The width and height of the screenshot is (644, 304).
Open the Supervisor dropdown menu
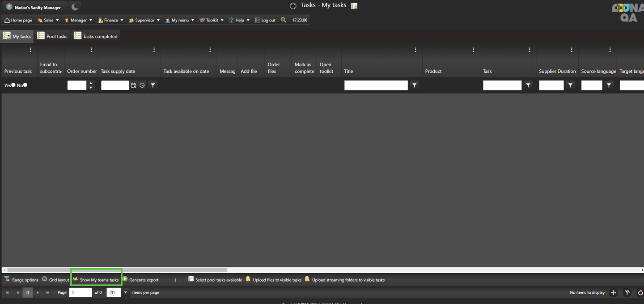(x=144, y=20)
